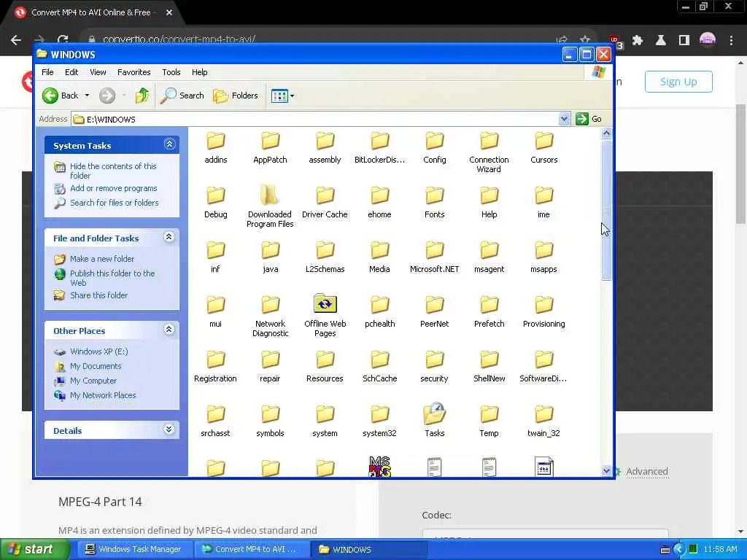
Task: Select the twain_32 folder
Action: tap(543, 421)
